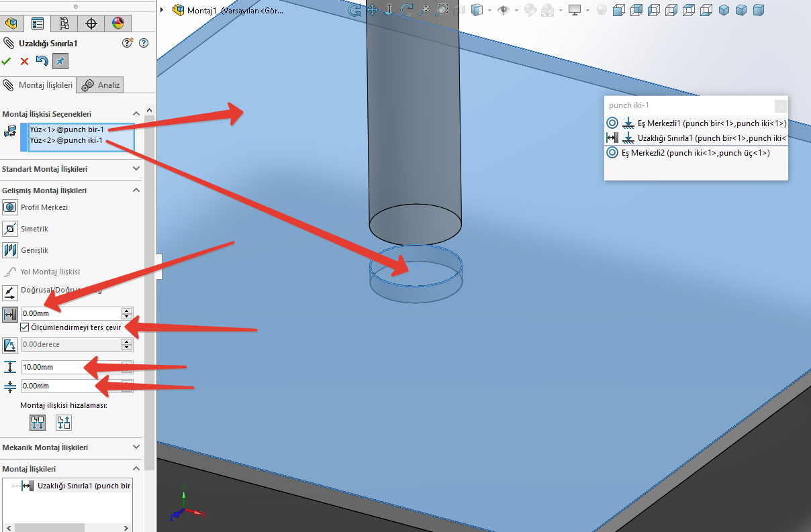This screenshot has height=532, width=811.
Task: Click the undo arrow in the PropertyManager
Action: click(x=40, y=61)
